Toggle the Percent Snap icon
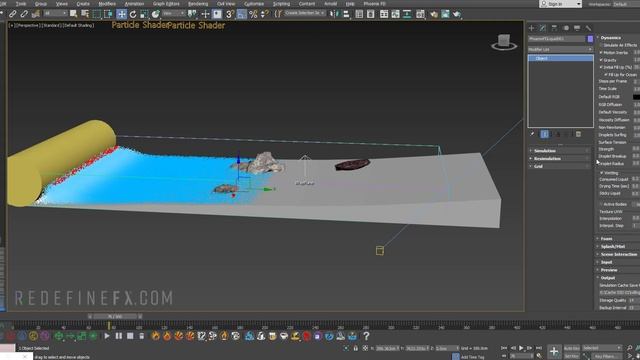Image resolution: width=640 pixels, height=360 pixels. click(253, 14)
